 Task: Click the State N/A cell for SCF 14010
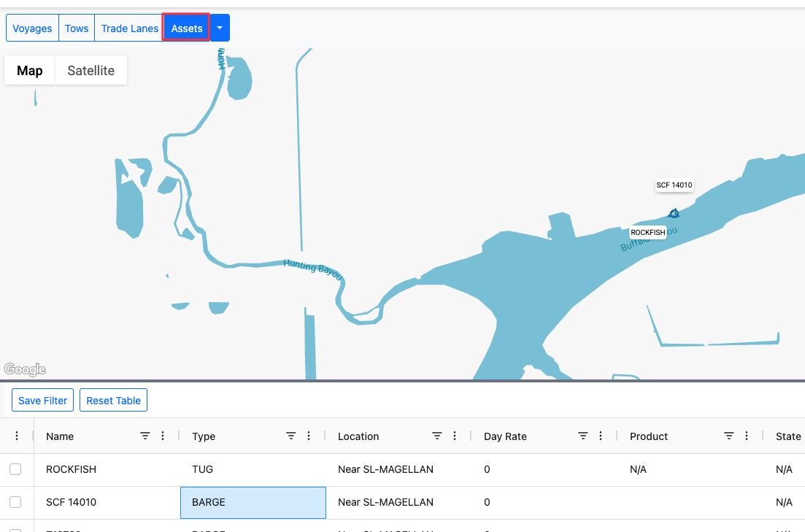tap(784, 502)
